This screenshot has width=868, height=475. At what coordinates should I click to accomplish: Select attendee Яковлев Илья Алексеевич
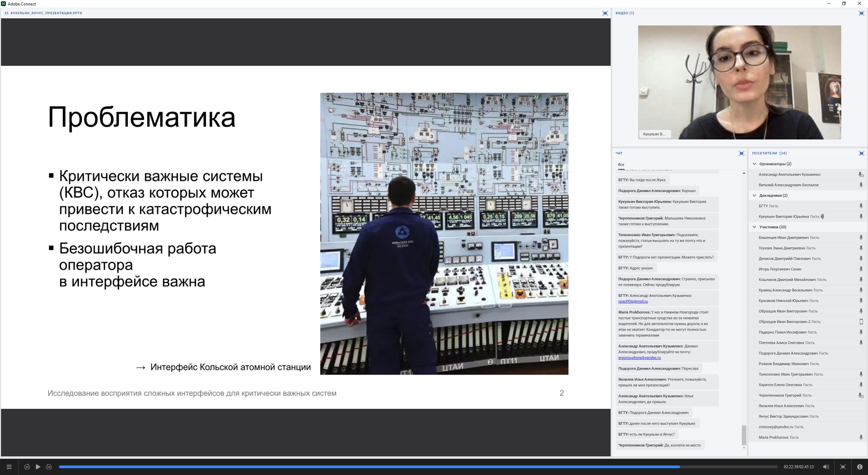coord(808,406)
